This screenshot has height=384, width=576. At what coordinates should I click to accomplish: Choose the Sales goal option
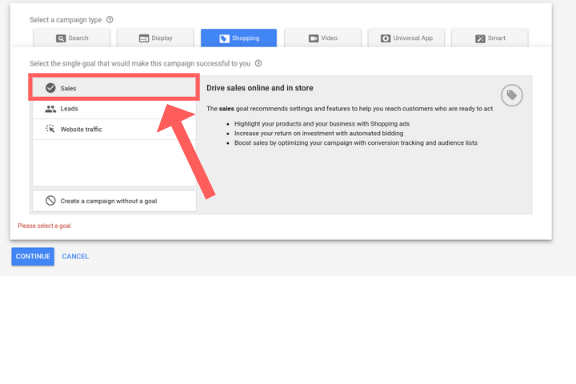114,88
